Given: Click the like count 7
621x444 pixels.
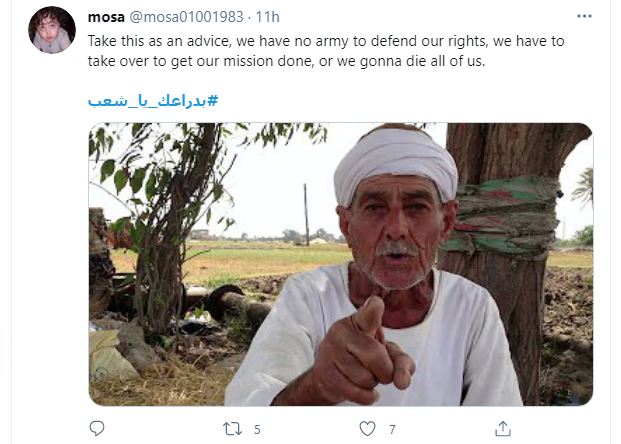Looking at the screenshot, I should point(392,429).
